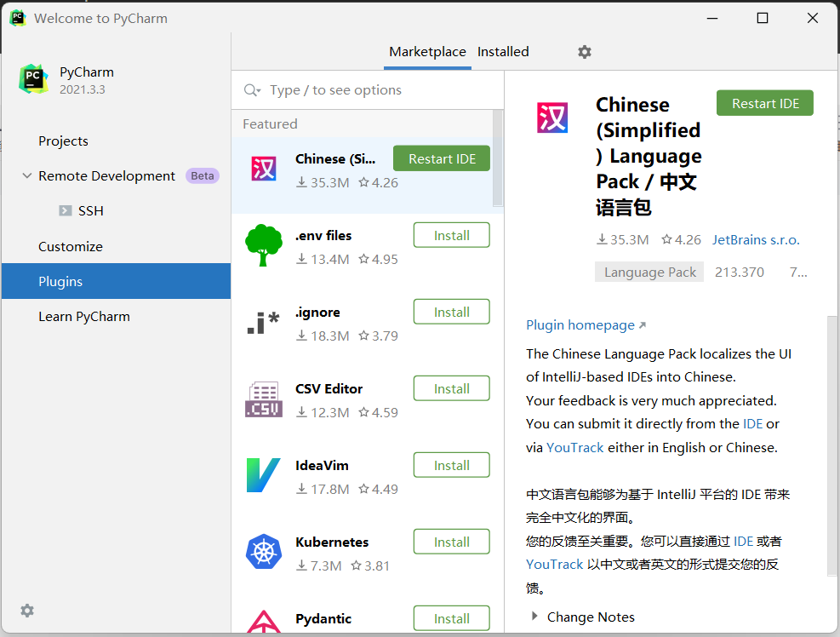Click the IDE link in Chinese description

point(743,541)
